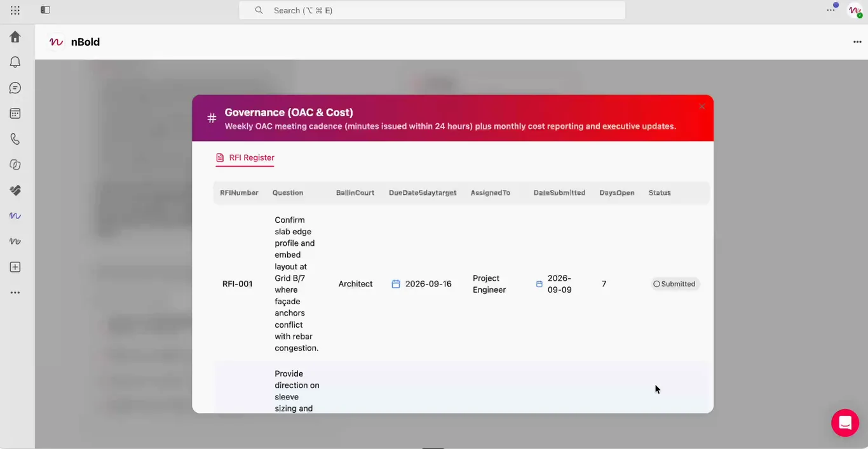Screen dimensions: 868x449
Task: Open nBold header more options ellipsis
Action: [857, 42]
